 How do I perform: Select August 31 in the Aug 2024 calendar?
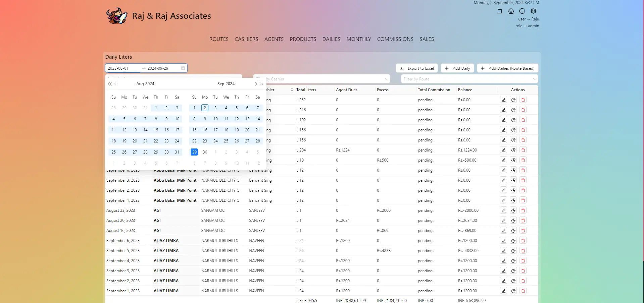177,152
